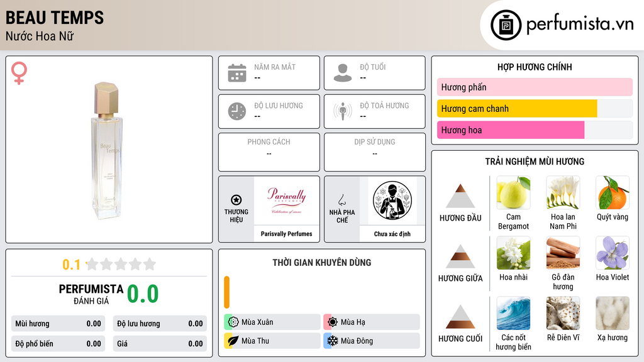Click the Mùi hương 0.00 score row

[x=58, y=324]
